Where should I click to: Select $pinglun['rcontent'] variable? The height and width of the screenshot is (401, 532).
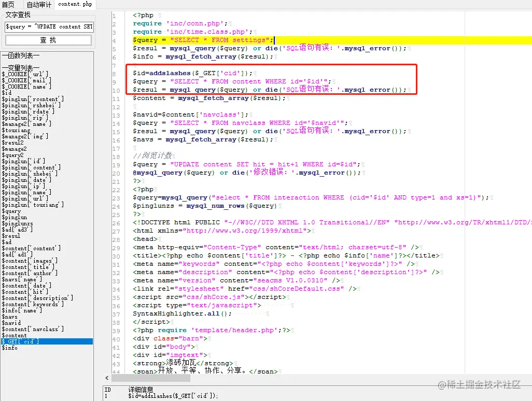(x=33, y=99)
